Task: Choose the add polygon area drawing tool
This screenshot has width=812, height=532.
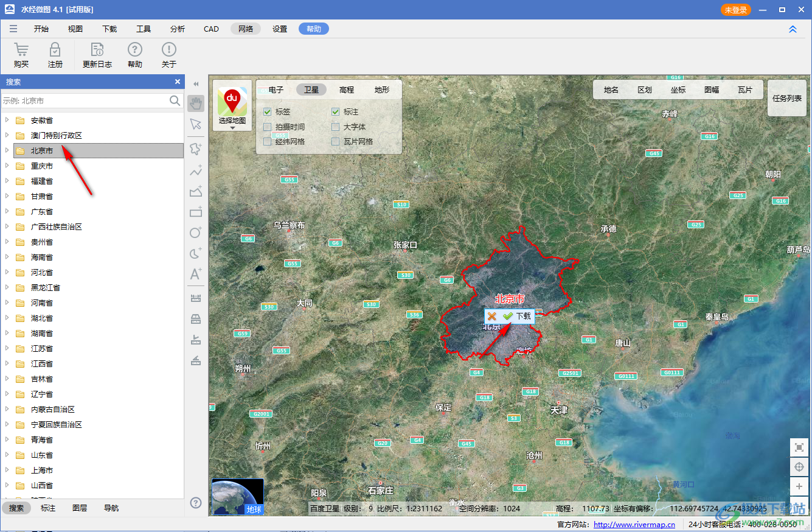Action: coord(196,192)
